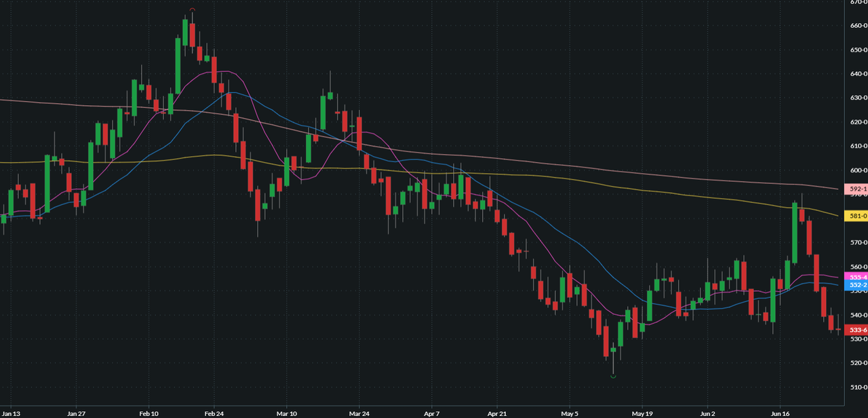Click the 570 price axis label
Image resolution: width=868 pixels, height=418 pixels.
(859, 243)
